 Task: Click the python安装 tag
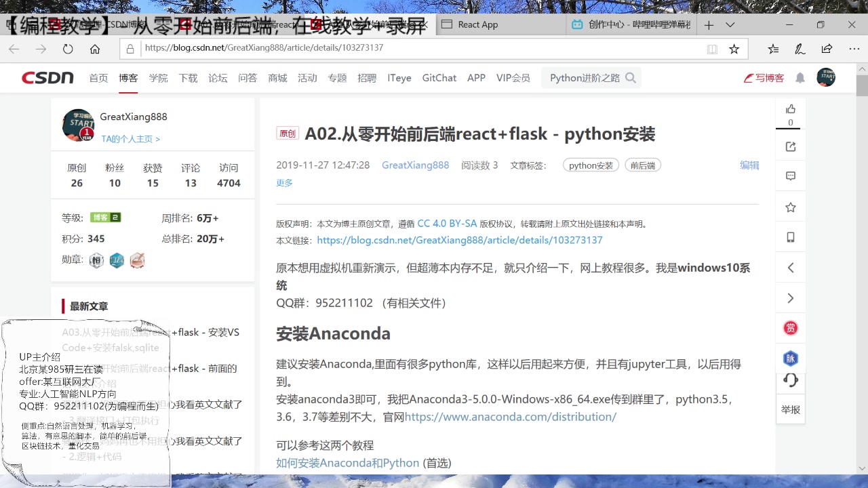[x=591, y=165]
